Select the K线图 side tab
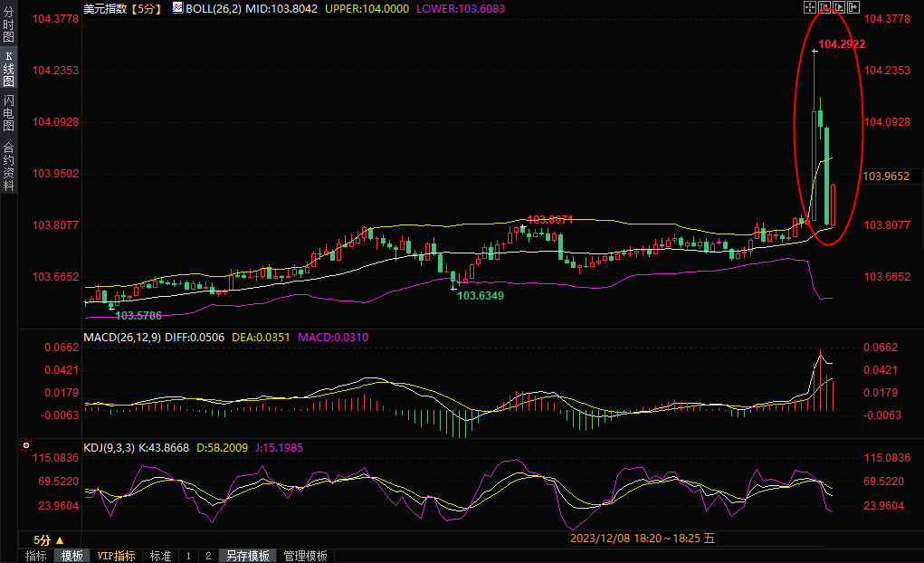The width and height of the screenshot is (924, 563). pyautogui.click(x=8, y=69)
